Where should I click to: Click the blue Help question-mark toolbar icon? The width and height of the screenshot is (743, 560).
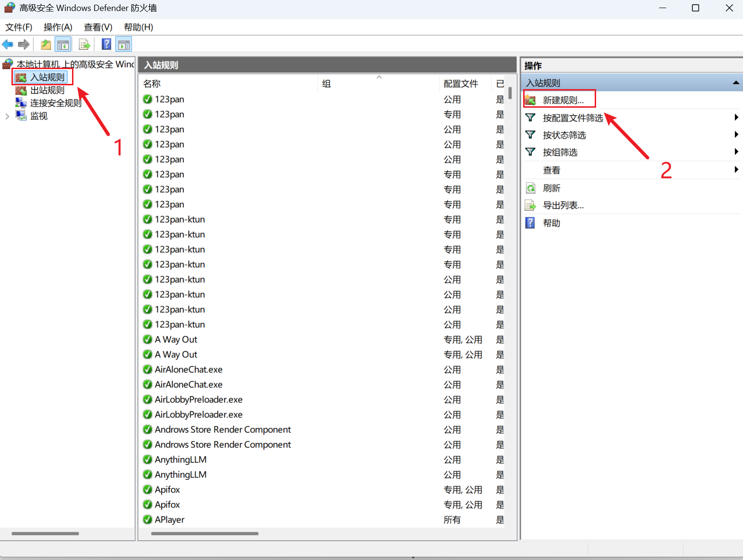click(106, 44)
